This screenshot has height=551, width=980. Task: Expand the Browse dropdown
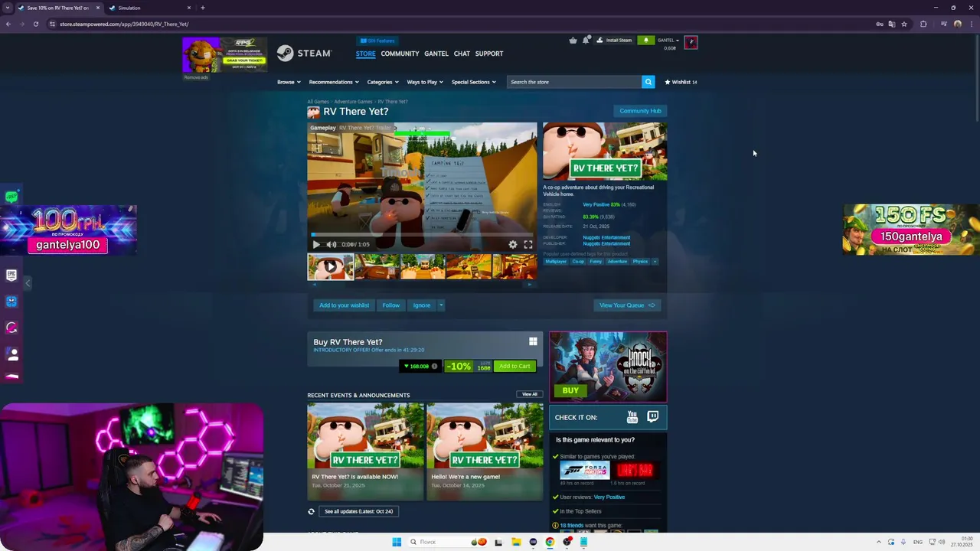pos(289,82)
